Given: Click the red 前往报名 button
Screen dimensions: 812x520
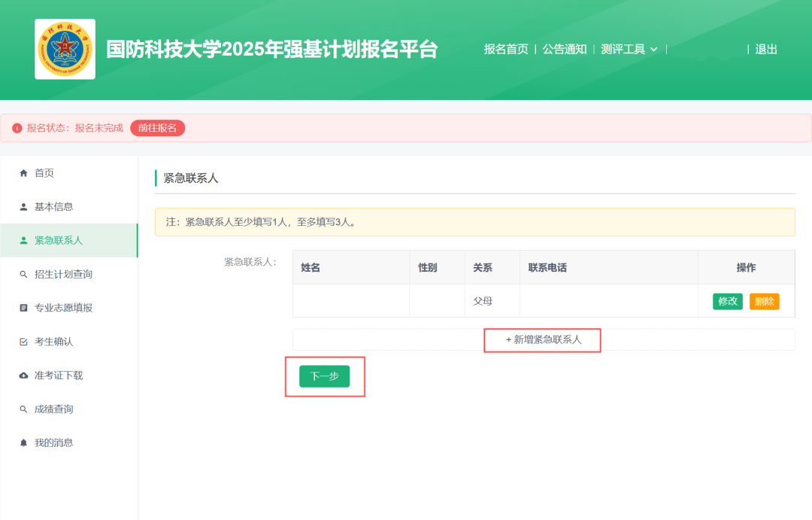Looking at the screenshot, I should (157, 128).
